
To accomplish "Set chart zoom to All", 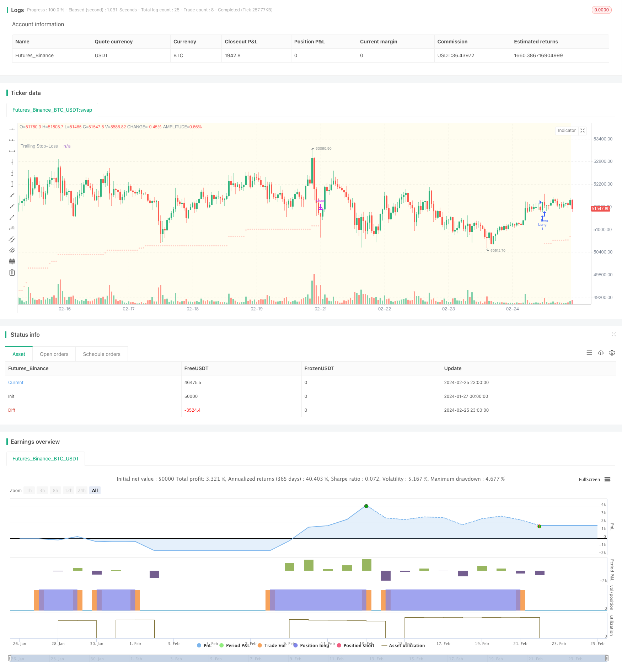I will (95, 490).
